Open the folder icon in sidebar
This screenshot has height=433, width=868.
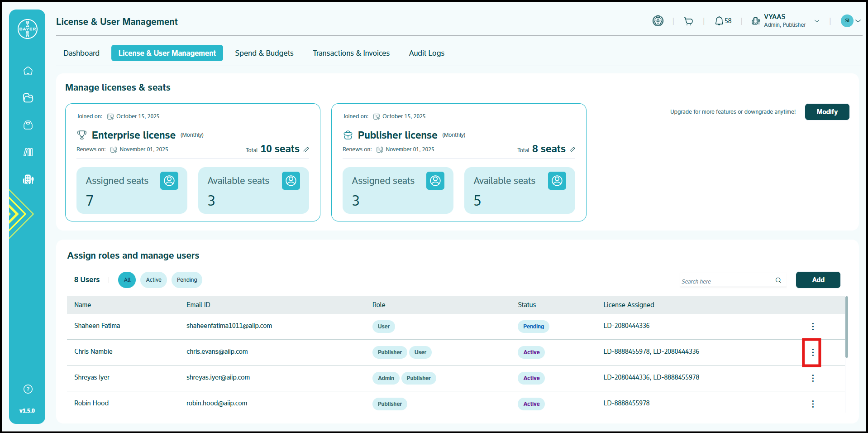(x=28, y=98)
